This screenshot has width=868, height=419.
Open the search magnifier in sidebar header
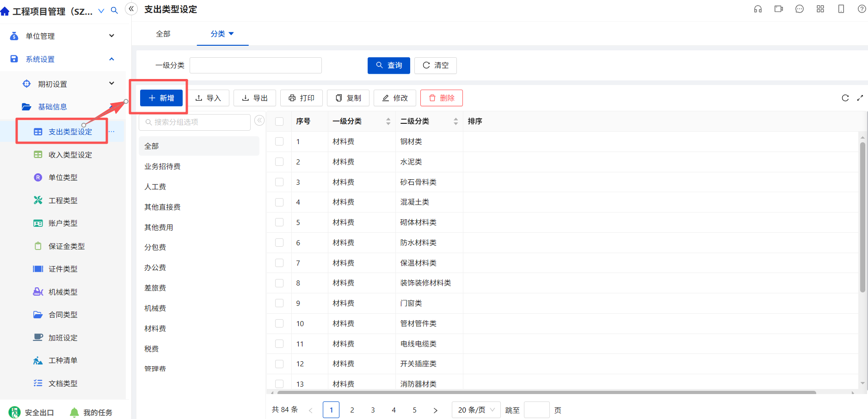(x=114, y=10)
